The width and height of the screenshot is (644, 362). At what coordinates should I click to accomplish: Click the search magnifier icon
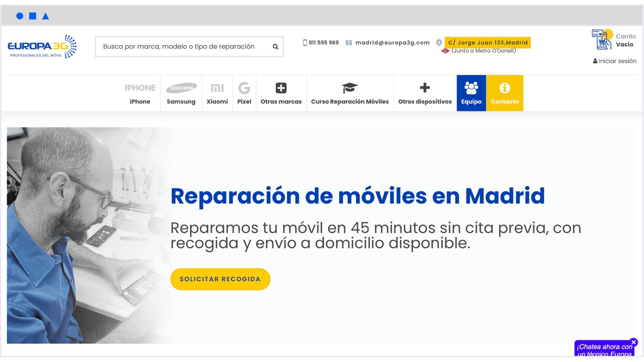pyautogui.click(x=275, y=47)
